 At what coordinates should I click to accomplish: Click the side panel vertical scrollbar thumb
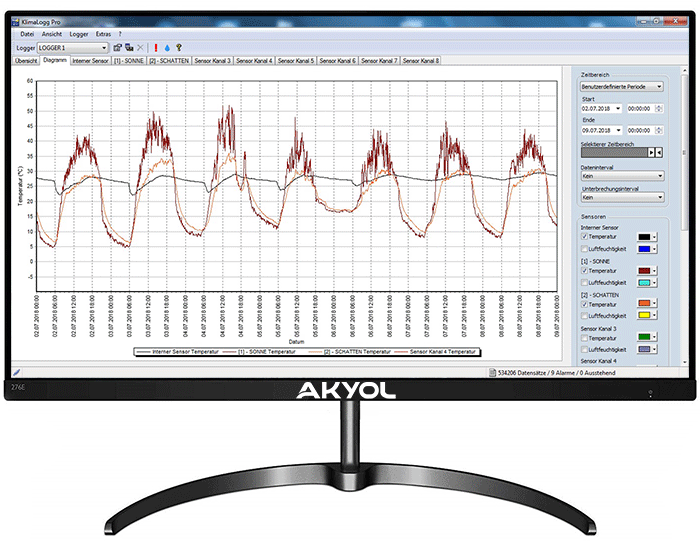684,153
